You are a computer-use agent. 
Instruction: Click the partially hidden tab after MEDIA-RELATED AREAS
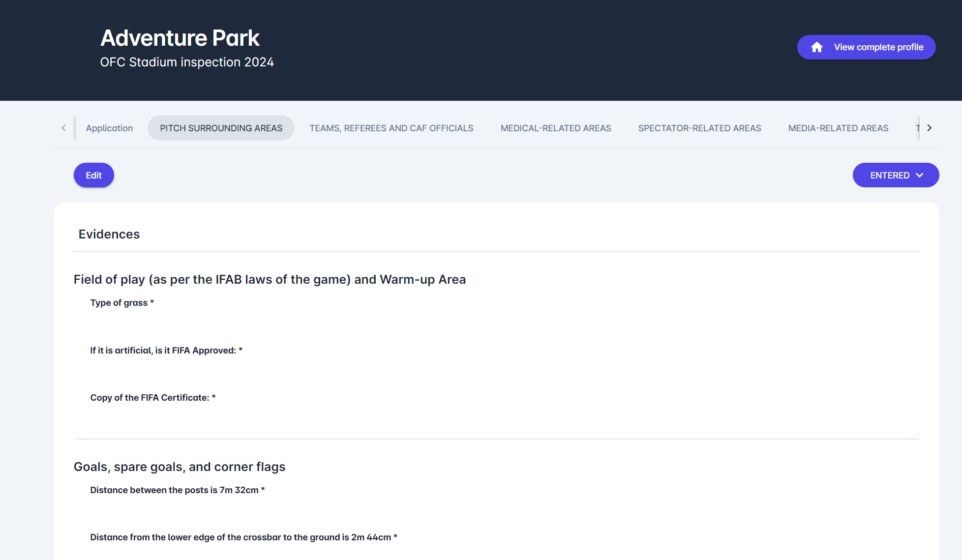pos(917,128)
